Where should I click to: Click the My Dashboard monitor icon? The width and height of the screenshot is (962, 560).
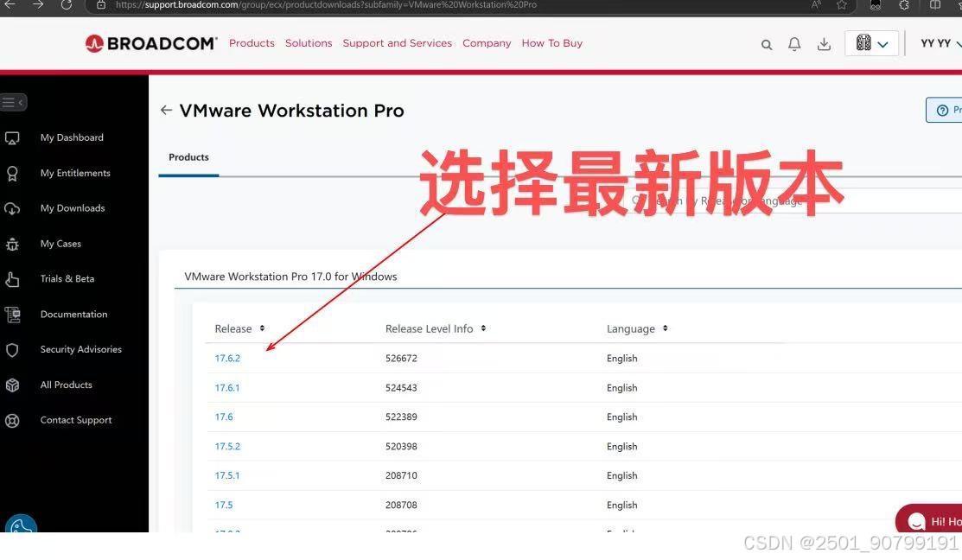(12, 138)
